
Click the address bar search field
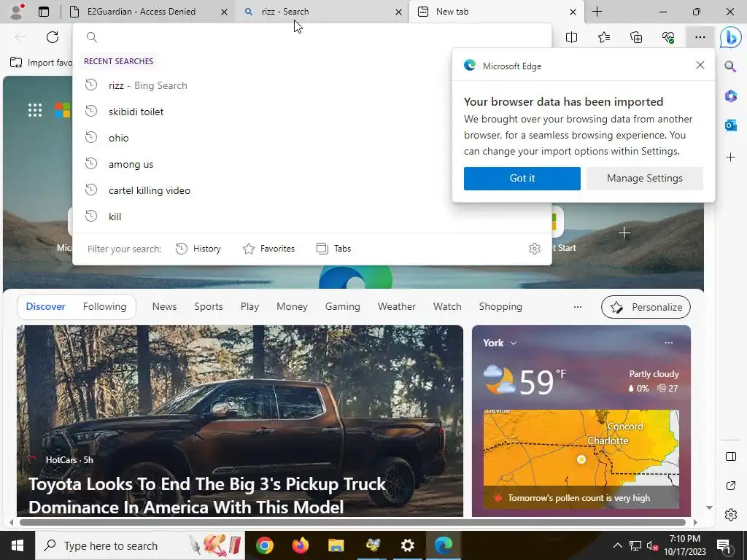tap(312, 37)
